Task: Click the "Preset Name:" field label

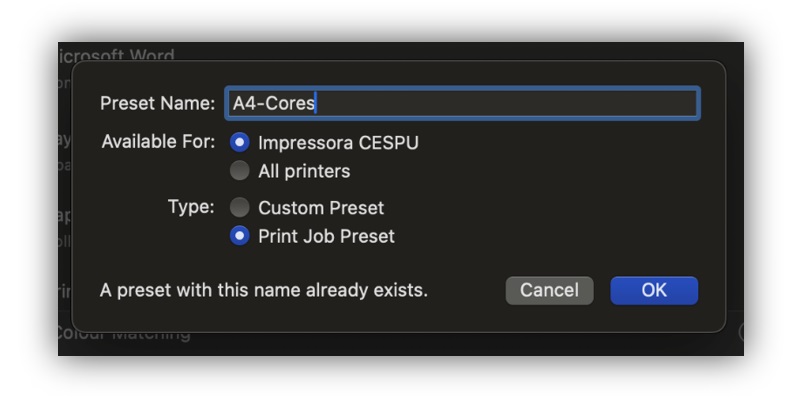Action: click(x=157, y=104)
